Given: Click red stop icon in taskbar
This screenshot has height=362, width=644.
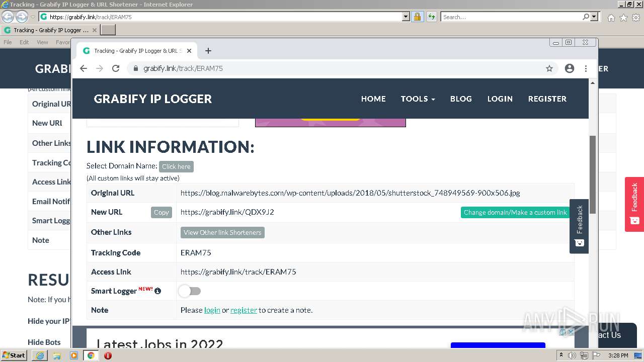Looking at the screenshot, I should coord(108,355).
